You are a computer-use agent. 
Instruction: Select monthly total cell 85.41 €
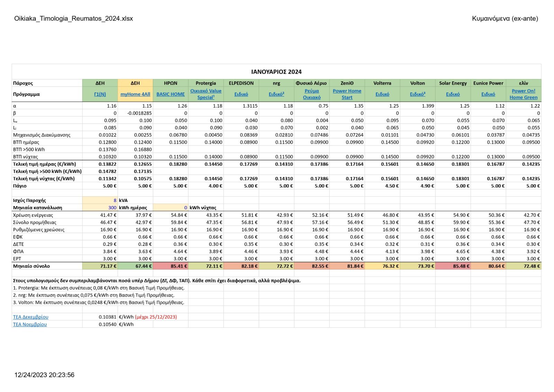(x=171, y=266)
